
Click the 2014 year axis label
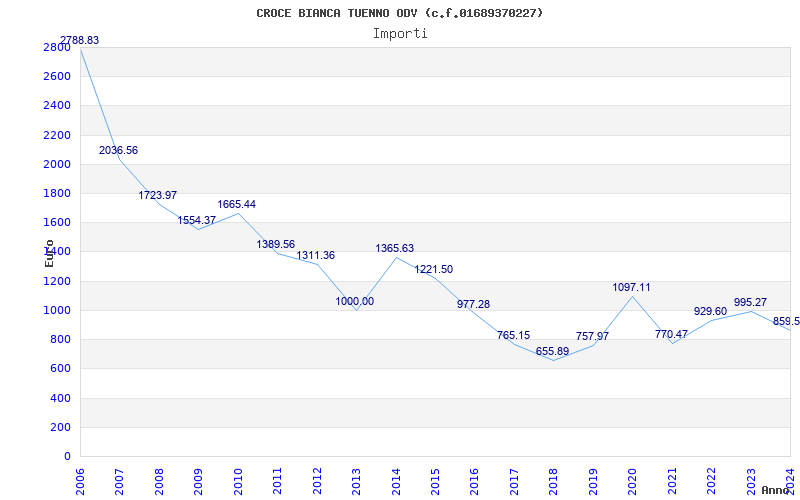point(396,481)
